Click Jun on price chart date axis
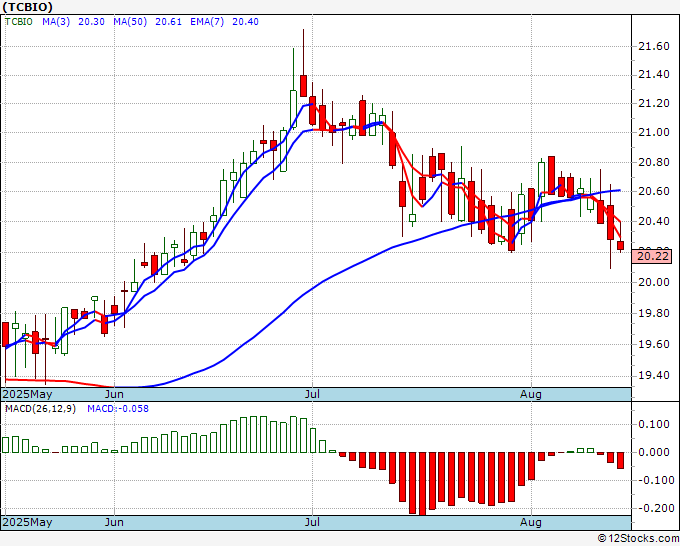The width and height of the screenshot is (680, 546). coord(114,394)
